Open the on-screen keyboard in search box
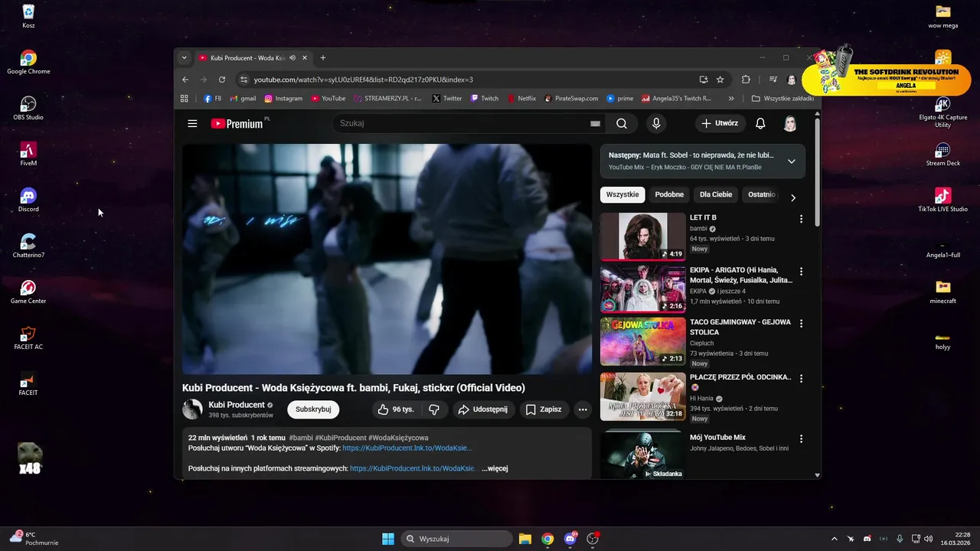980x551 pixels. coord(595,123)
